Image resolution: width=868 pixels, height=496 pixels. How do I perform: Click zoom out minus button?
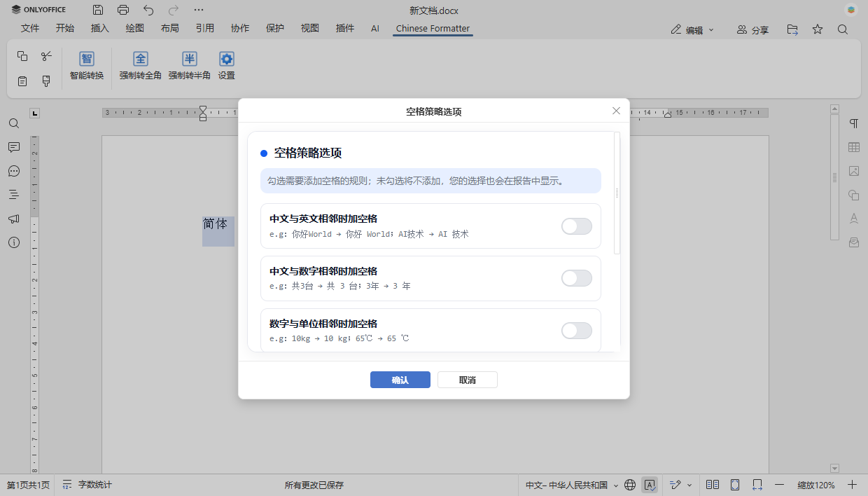point(780,485)
